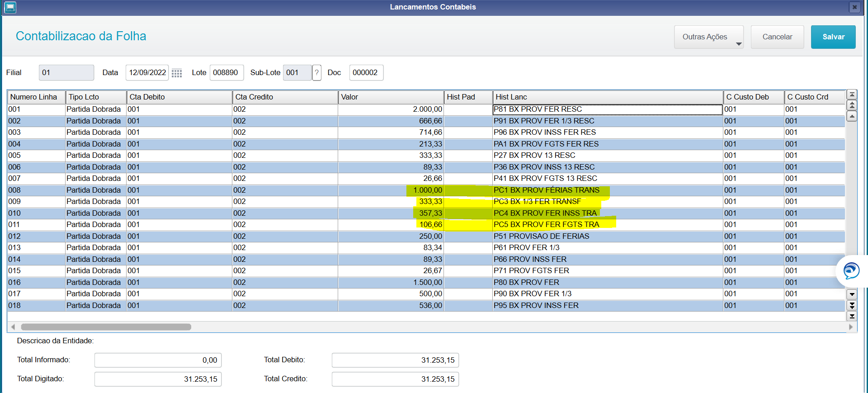868x393 pixels.
Task: Select cell 'P66 PROV INSS FER'
Action: pyautogui.click(x=608, y=260)
